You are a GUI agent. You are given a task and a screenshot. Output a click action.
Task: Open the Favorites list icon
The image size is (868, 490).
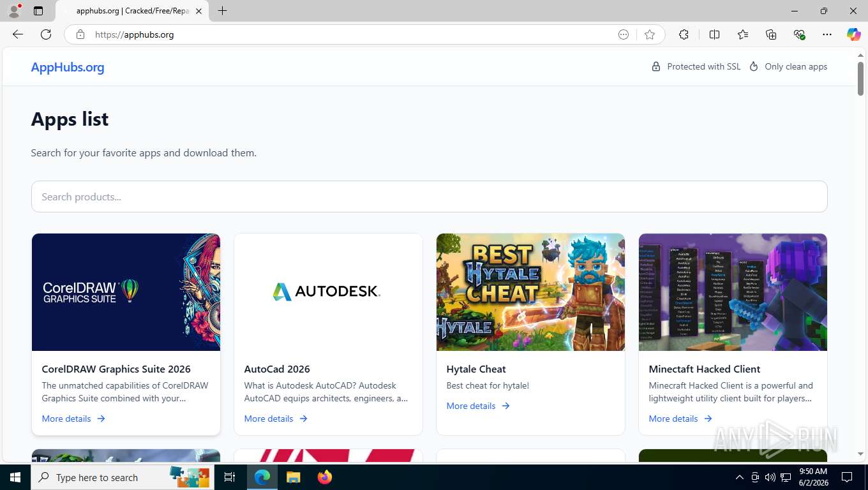tap(743, 34)
